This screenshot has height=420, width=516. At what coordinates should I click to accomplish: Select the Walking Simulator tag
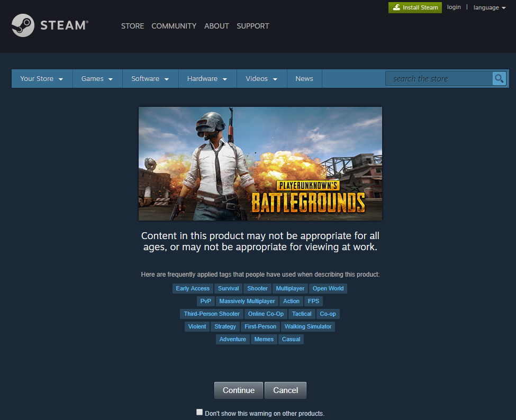click(x=308, y=326)
